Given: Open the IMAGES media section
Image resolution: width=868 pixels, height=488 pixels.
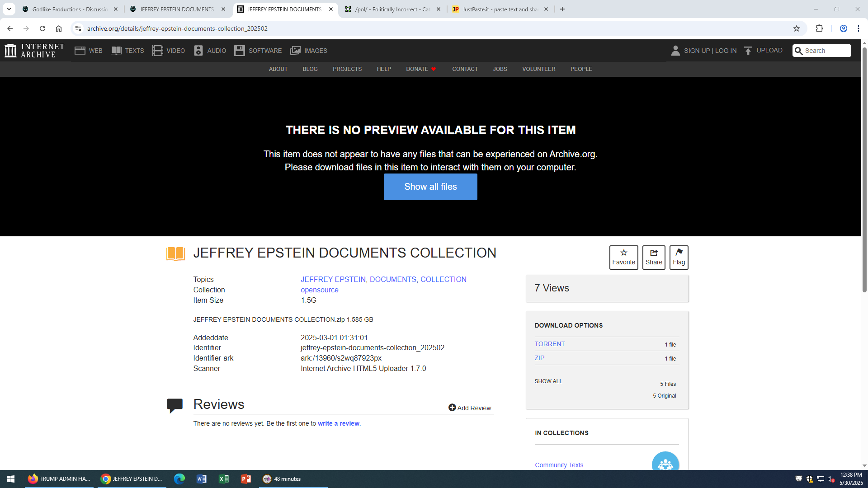Looking at the screenshot, I should coord(309,51).
